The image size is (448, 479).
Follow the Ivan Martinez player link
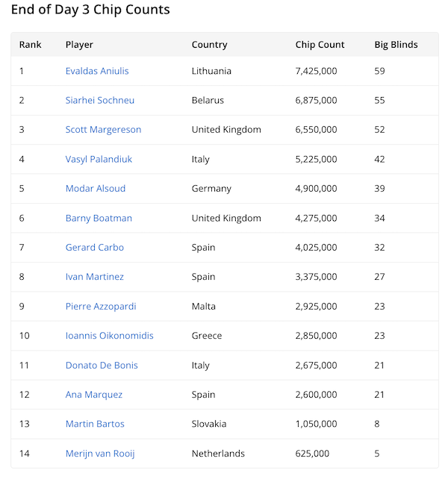(x=95, y=277)
